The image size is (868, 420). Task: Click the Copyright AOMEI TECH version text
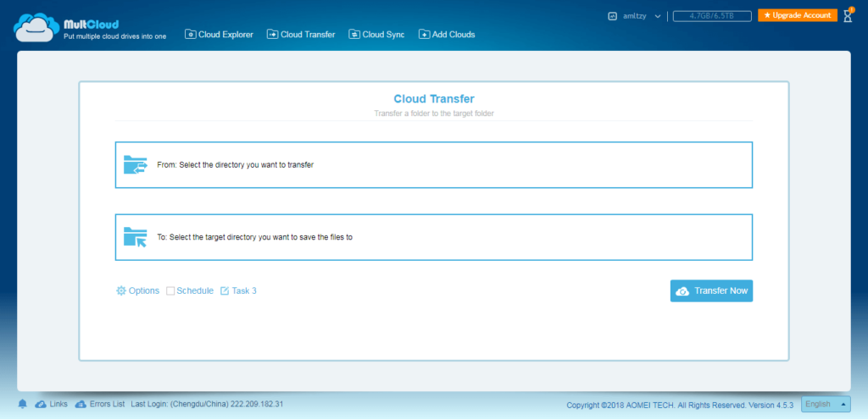tap(680, 405)
